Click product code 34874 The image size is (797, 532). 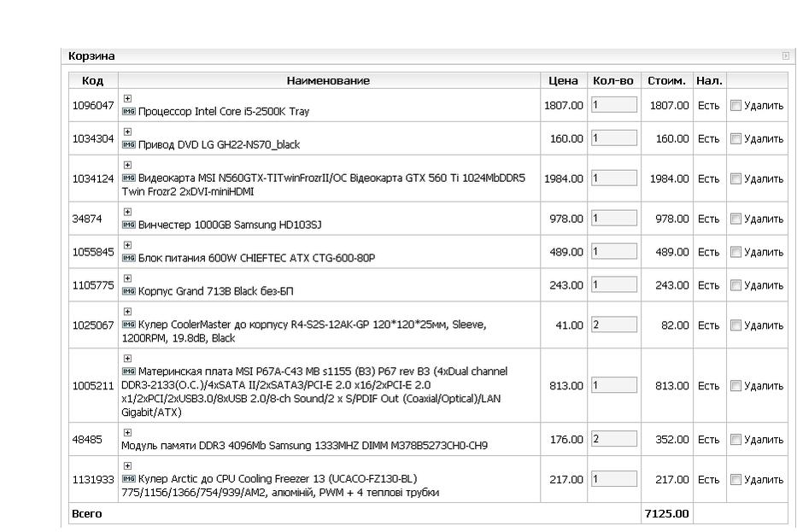pos(87,219)
